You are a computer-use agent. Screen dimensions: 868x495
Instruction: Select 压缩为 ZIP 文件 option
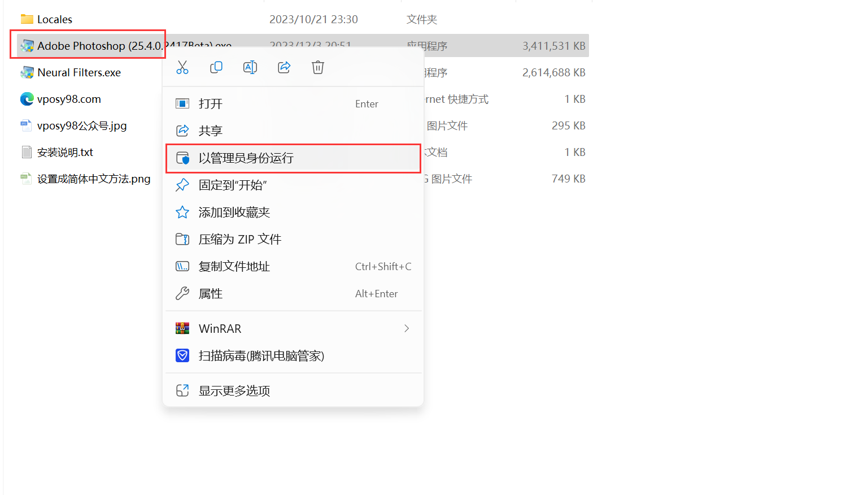pos(240,240)
